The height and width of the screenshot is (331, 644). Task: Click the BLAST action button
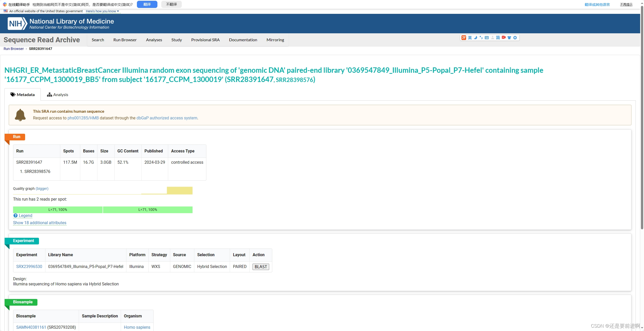260,266
